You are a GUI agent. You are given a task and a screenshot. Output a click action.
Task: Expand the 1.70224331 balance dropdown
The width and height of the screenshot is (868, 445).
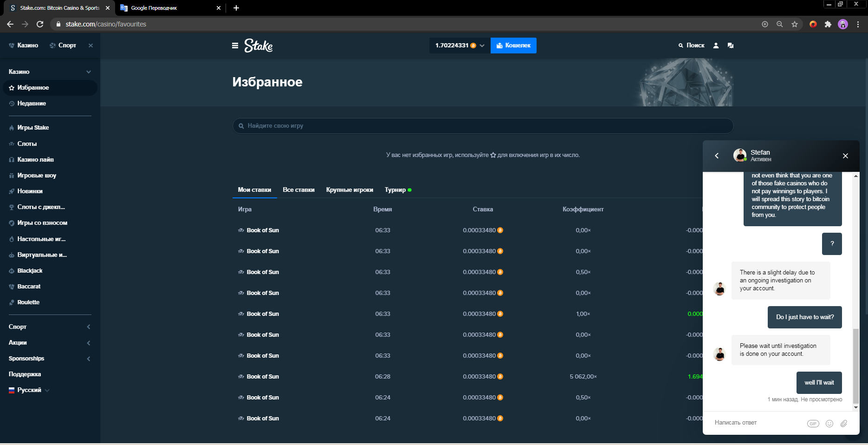[460, 46]
